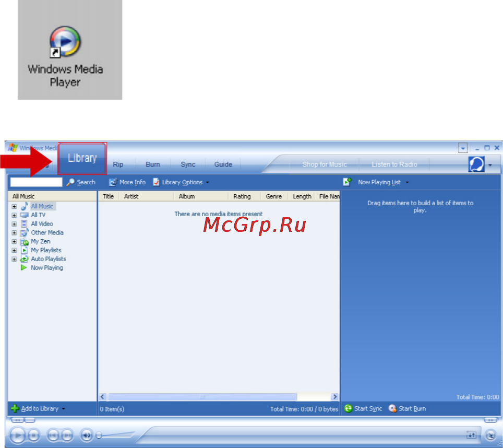
Task: Click the Stop button
Action: click(34, 435)
